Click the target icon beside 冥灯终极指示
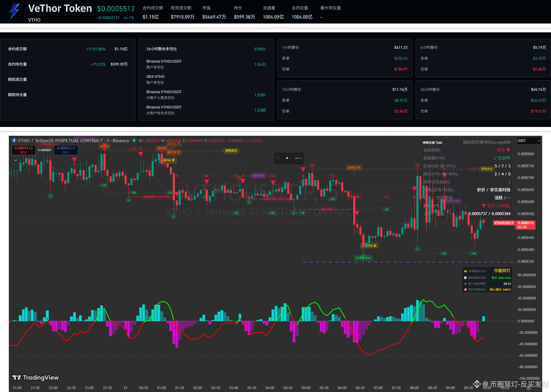The width and height of the screenshot is (551, 392). coord(465,289)
